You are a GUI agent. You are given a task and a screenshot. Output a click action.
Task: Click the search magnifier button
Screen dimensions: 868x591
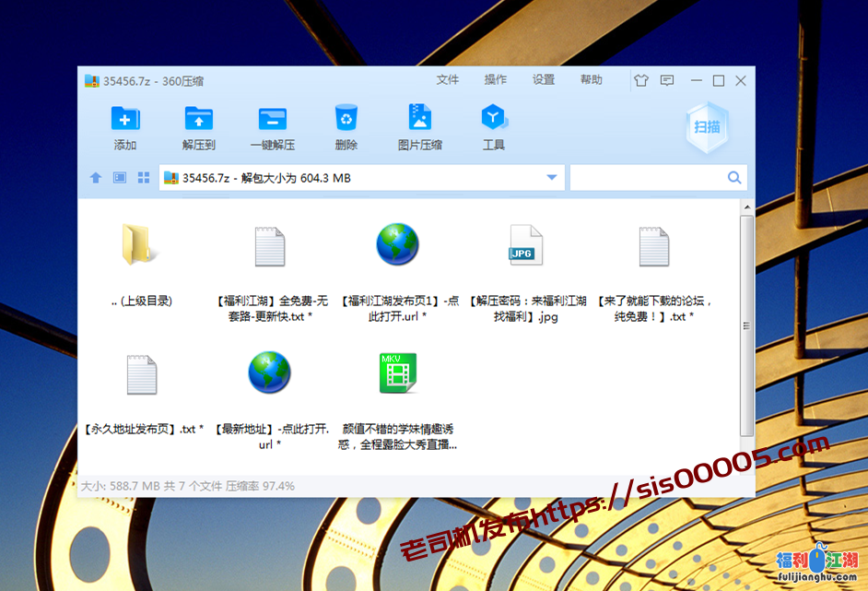click(734, 178)
